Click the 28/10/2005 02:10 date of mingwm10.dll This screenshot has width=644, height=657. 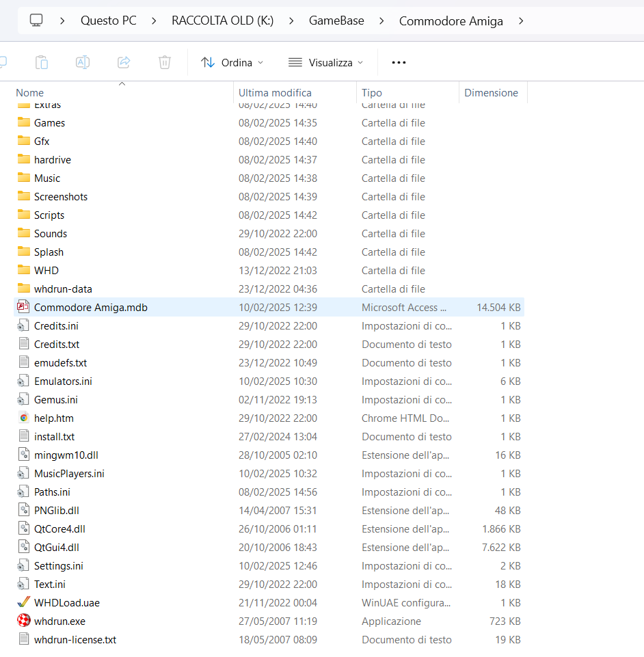coord(278,455)
